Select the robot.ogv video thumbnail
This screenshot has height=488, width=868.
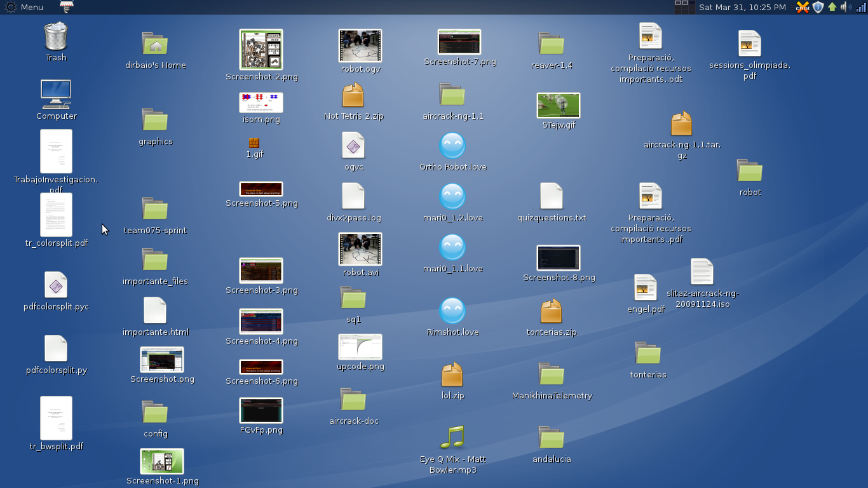pos(360,46)
